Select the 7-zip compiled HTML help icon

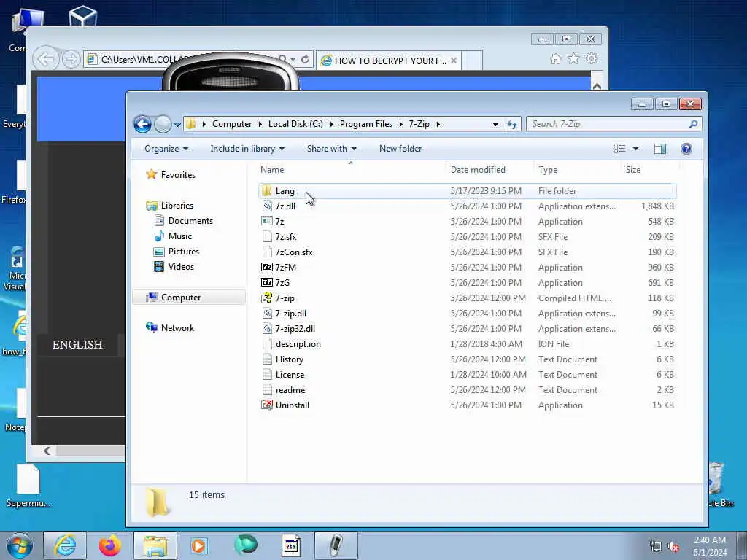pos(267,298)
